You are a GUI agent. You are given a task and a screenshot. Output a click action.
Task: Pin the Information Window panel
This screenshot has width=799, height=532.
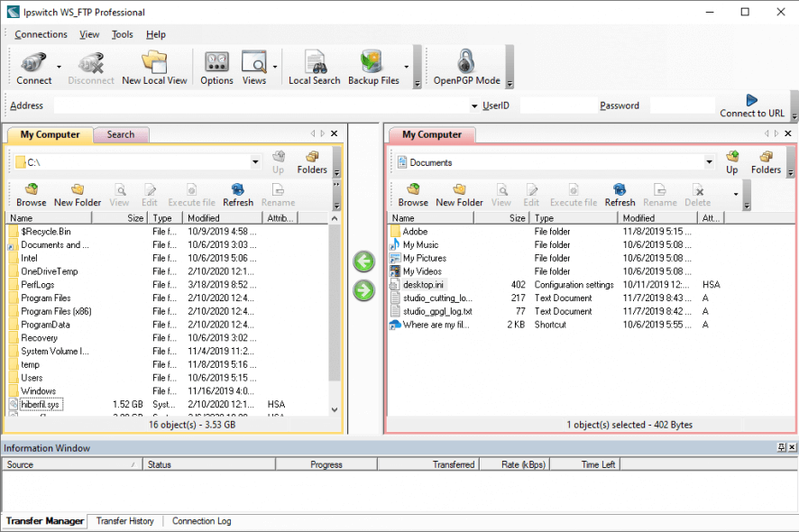pos(781,447)
